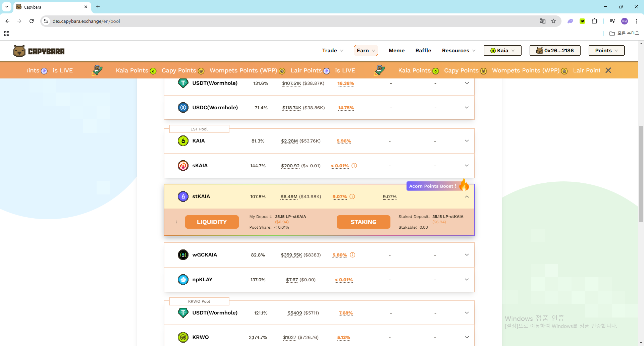The width and height of the screenshot is (644, 346).
Task: Click the stKAIA liquidity $6.49M value
Action: [289, 196]
